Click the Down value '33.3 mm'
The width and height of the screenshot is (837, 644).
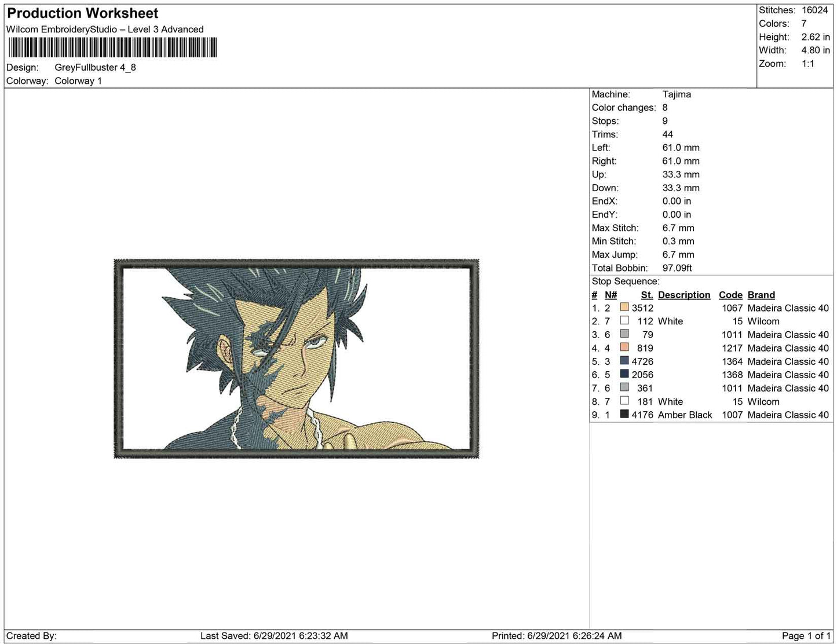pyautogui.click(x=681, y=188)
